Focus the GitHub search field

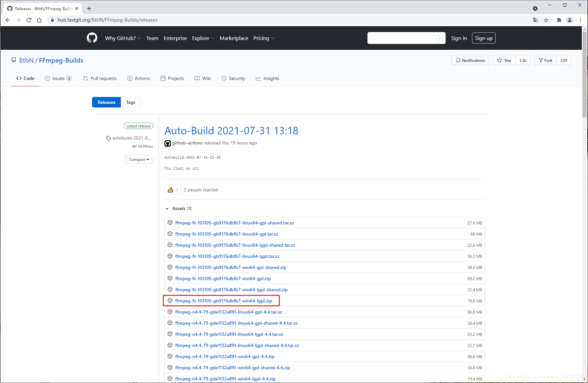tap(406, 38)
